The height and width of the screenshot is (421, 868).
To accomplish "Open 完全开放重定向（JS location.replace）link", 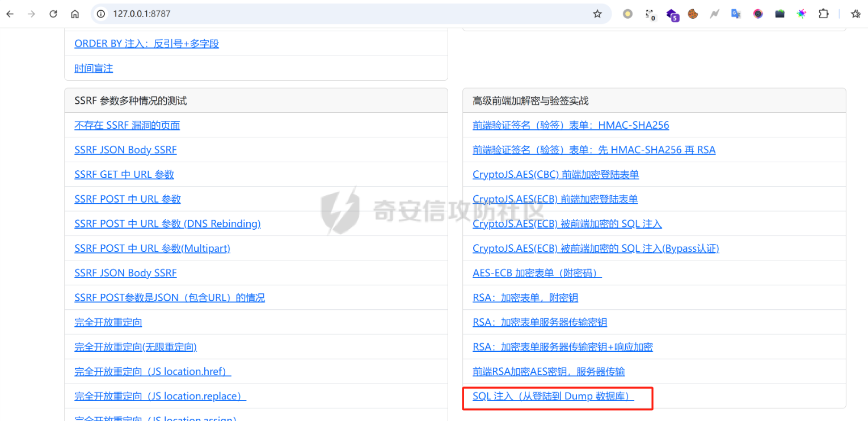I will [160, 396].
